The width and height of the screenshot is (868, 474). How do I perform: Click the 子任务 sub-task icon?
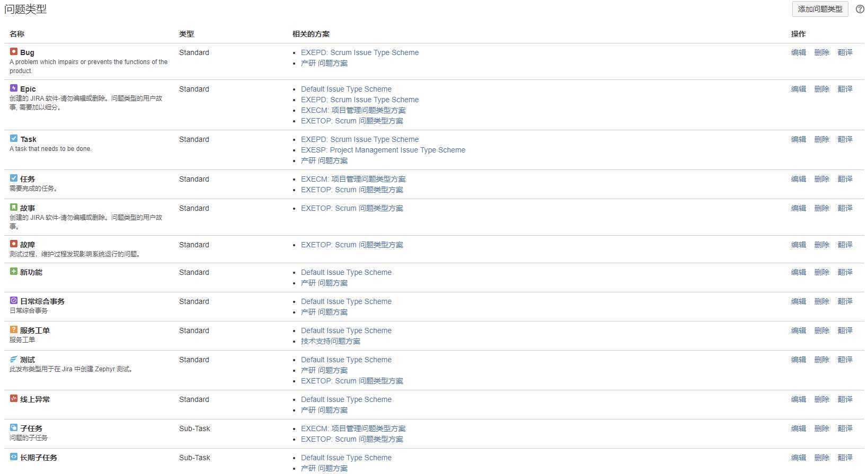coord(14,428)
